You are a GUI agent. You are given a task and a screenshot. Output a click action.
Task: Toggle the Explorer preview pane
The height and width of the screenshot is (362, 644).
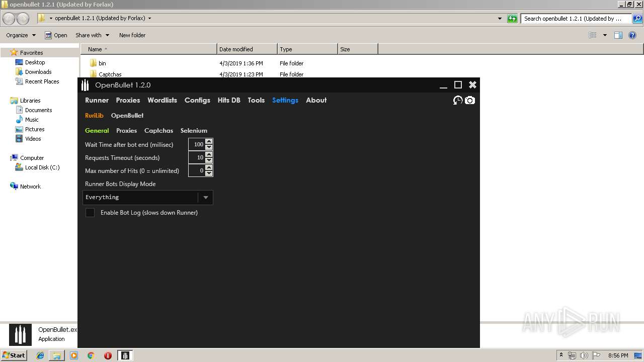coord(618,35)
